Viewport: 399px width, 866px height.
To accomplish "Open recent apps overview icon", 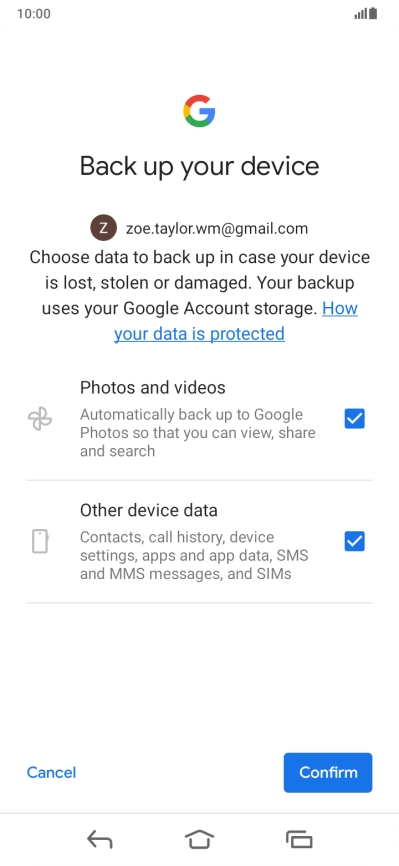I will tap(299, 840).
